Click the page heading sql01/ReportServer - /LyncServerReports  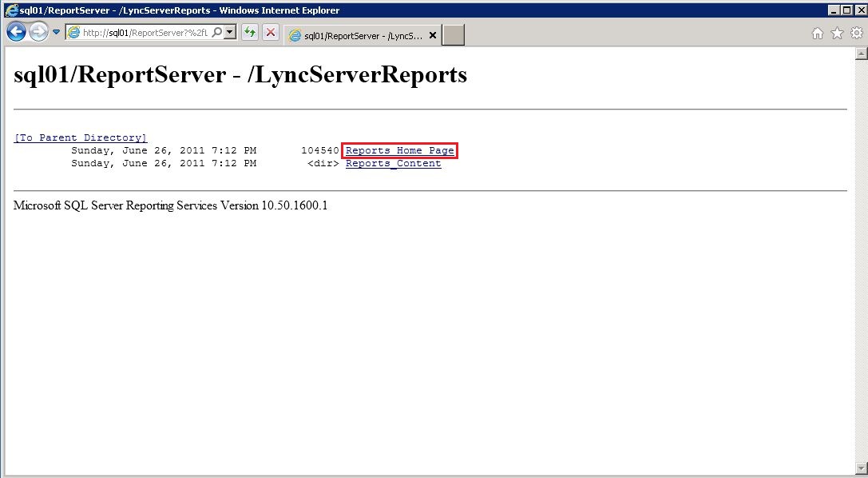coord(240,75)
